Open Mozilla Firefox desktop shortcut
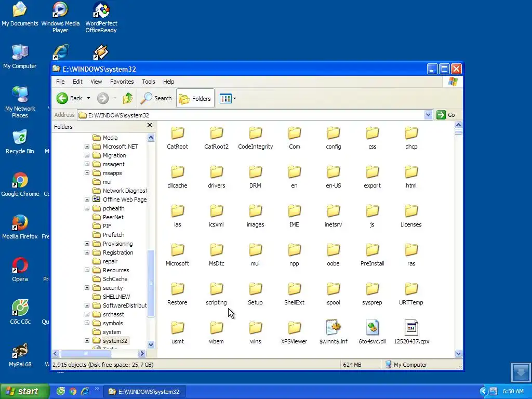The height and width of the screenshot is (399, 532). pos(20,227)
